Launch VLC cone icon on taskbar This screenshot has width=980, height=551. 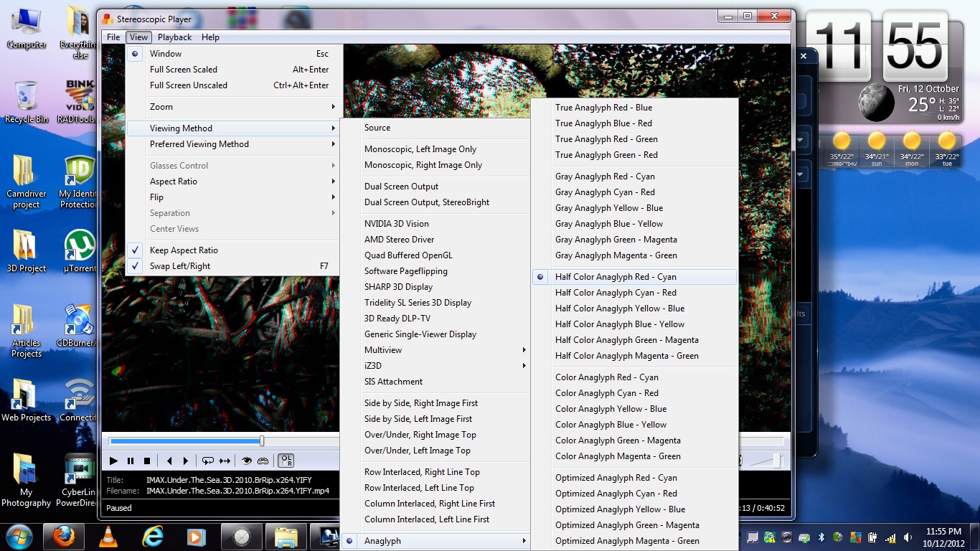[108, 537]
